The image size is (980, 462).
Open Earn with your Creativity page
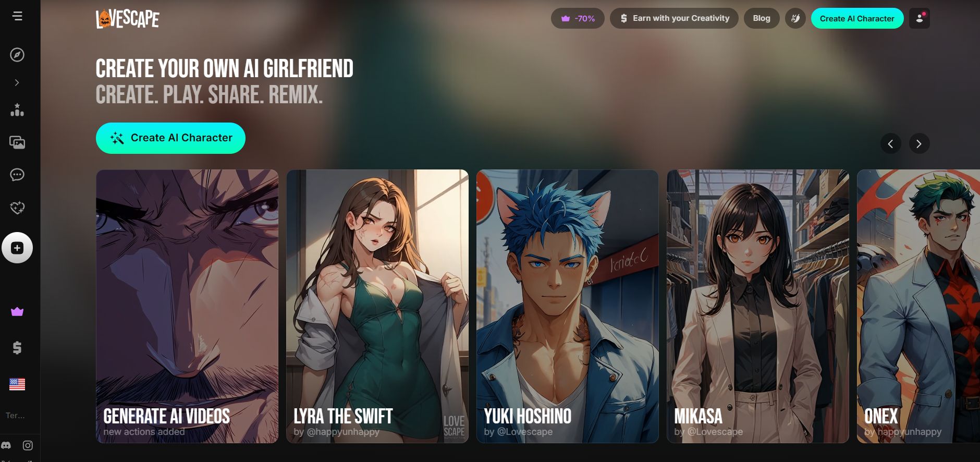click(674, 18)
